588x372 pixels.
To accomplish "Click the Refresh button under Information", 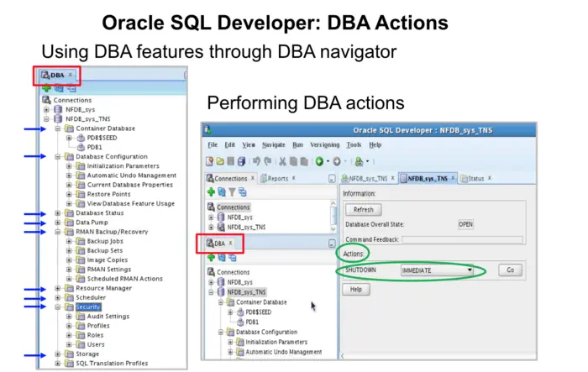I will [x=364, y=210].
